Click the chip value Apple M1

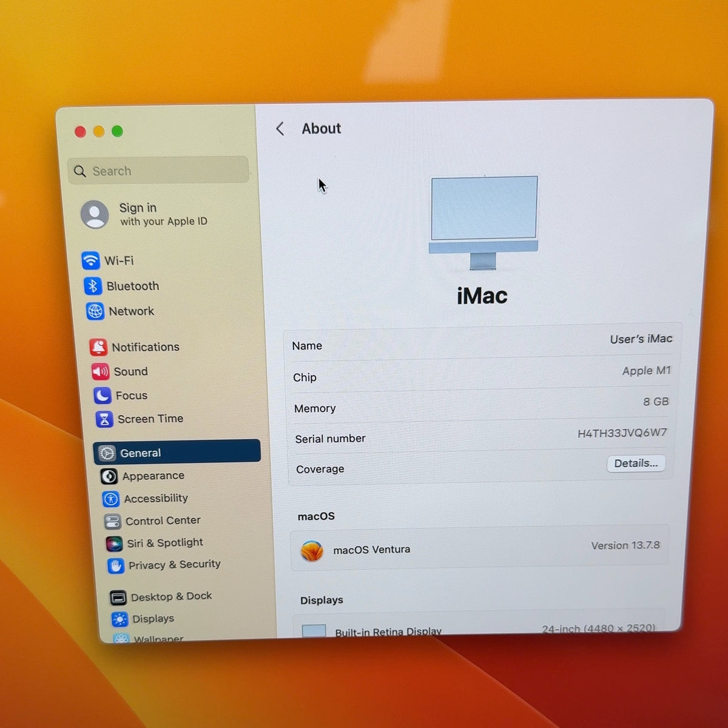(647, 371)
